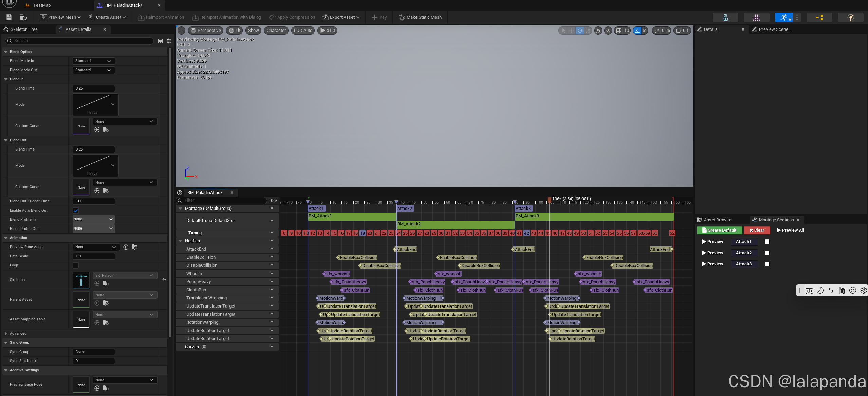Click the Make Static Mesh button
868x396 pixels.
point(420,17)
